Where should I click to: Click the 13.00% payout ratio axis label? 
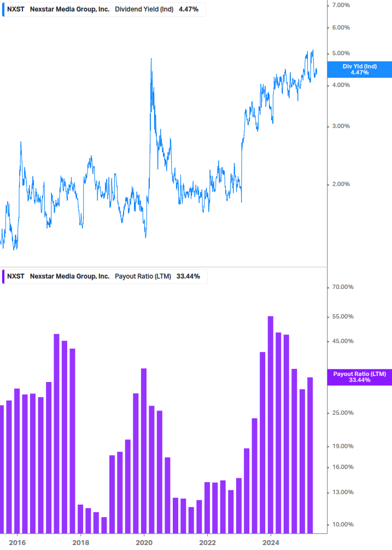(343, 492)
